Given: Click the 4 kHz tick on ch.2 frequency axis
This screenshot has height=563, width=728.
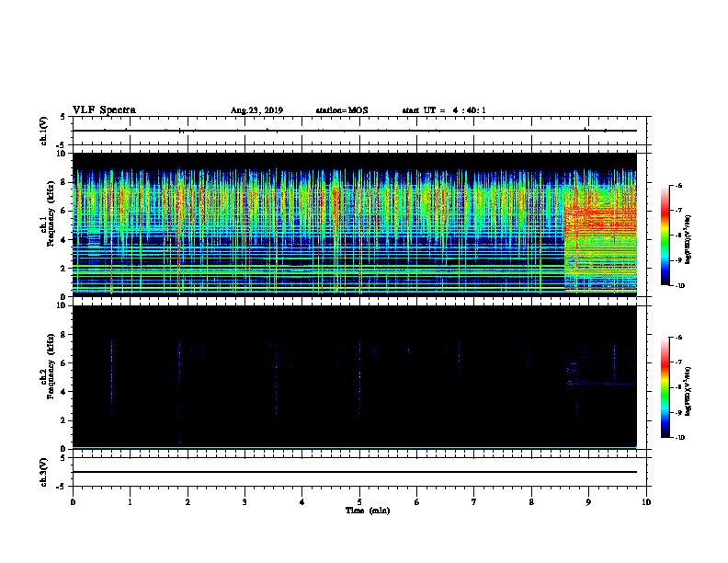Looking at the screenshot, I should [x=63, y=392].
